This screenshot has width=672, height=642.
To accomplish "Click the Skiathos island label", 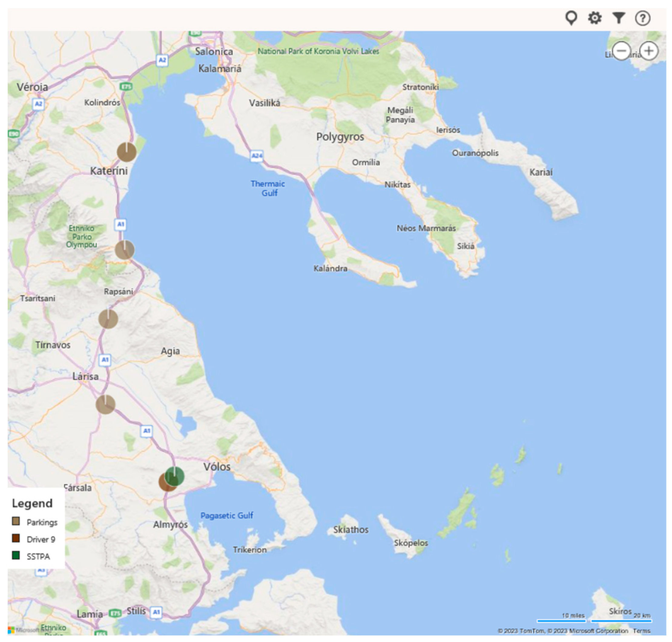I will (x=351, y=530).
